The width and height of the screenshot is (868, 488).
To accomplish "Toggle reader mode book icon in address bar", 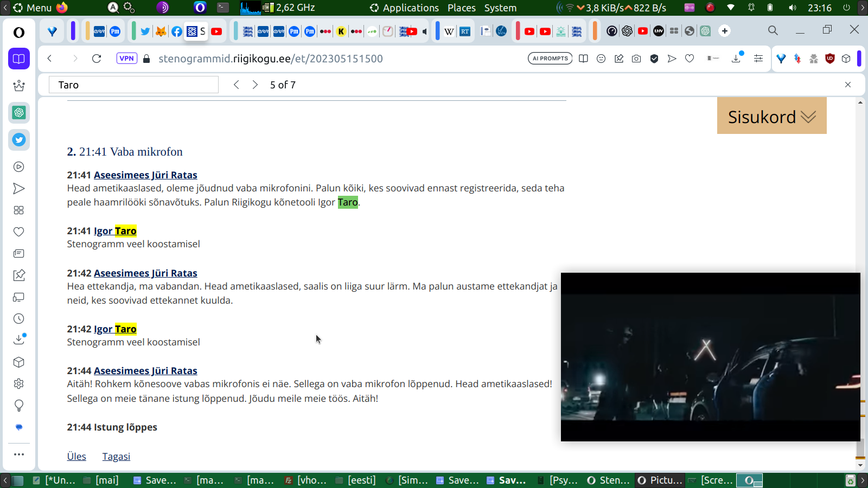I will [x=583, y=59].
